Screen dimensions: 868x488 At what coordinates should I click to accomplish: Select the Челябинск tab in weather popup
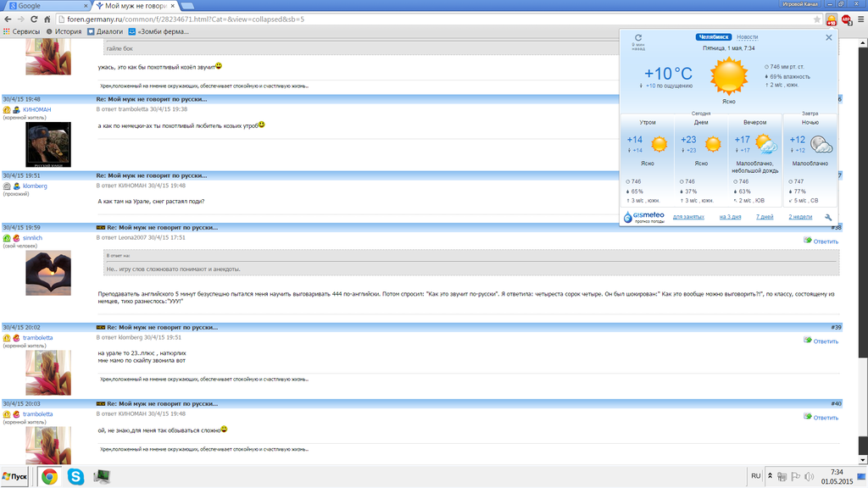[714, 37]
